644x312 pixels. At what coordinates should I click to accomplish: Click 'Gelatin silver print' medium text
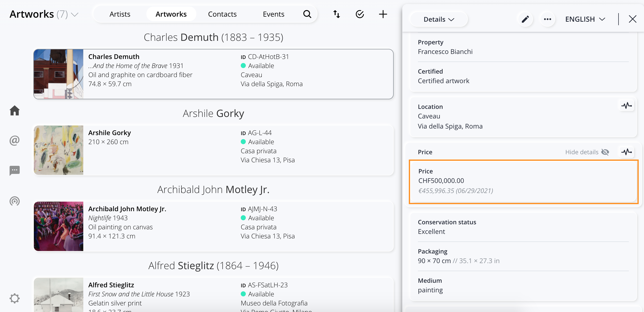115,303
